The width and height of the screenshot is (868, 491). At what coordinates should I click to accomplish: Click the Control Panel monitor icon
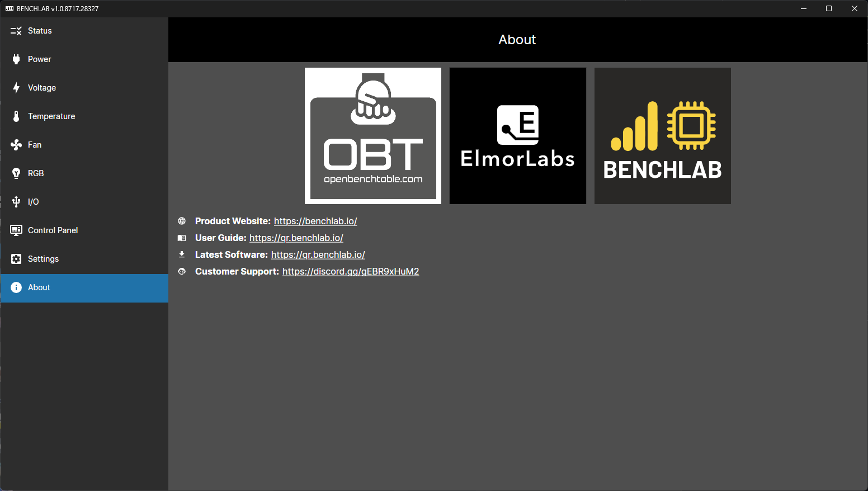click(x=16, y=230)
